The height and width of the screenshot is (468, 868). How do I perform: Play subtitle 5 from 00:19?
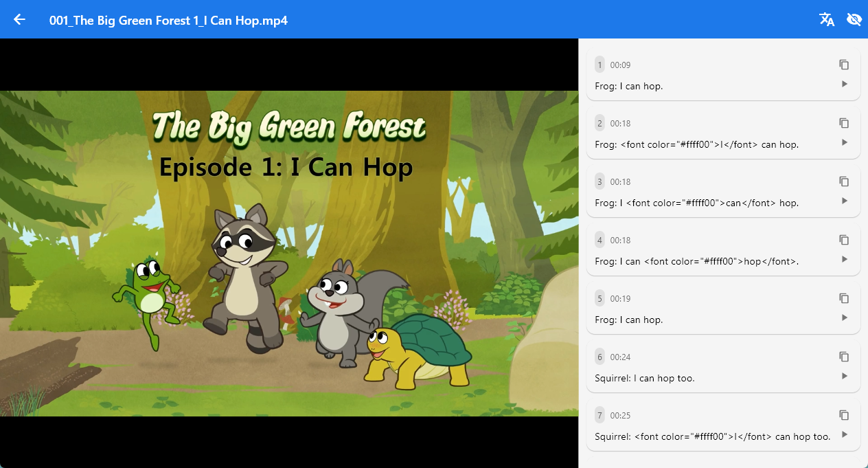pos(845,317)
